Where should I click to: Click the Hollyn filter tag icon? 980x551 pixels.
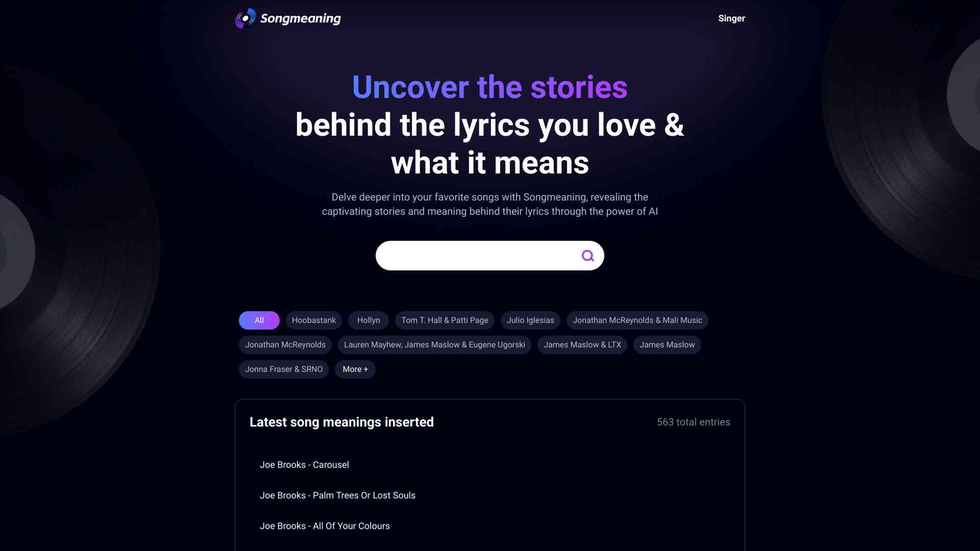coord(368,320)
